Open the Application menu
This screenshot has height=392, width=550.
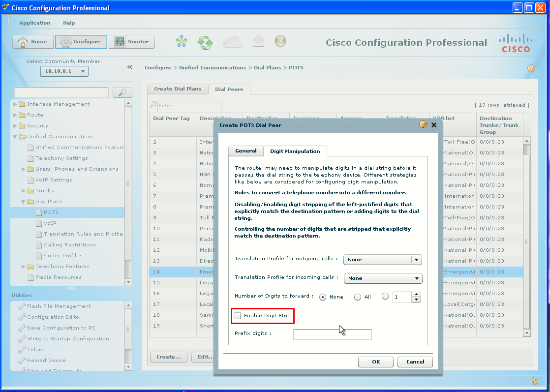tap(35, 23)
